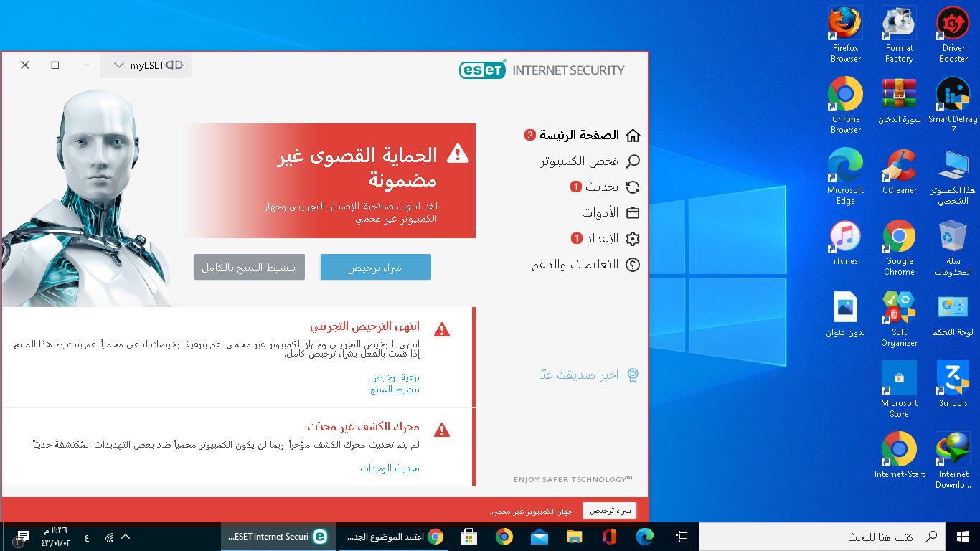Open the myESET dropdown
This screenshot has width=980, height=551.
click(x=146, y=65)
